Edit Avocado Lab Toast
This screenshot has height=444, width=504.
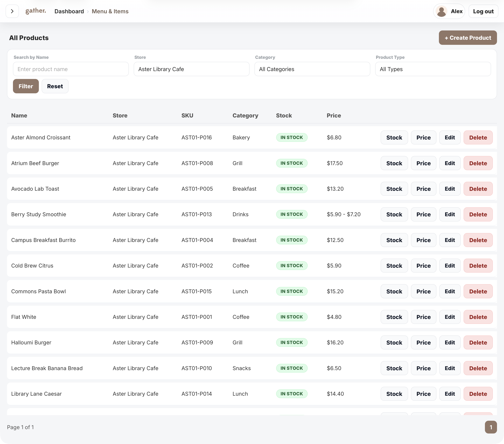tap(450, 189)
